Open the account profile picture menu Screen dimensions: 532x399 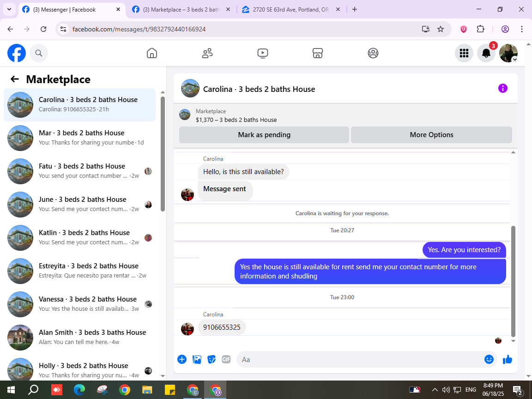point(508,53)
